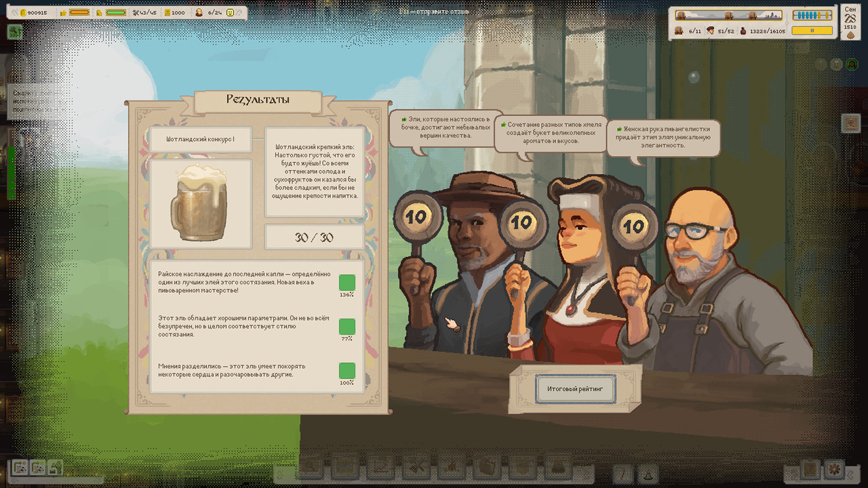Click the green-ringed red round icon at right
The image size is (868, 488).
pos(852,64)
